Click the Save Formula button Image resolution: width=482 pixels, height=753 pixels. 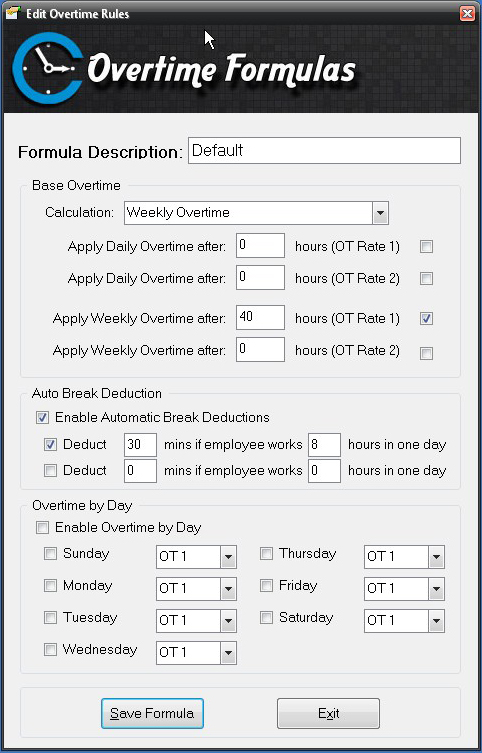pos(152,713)
